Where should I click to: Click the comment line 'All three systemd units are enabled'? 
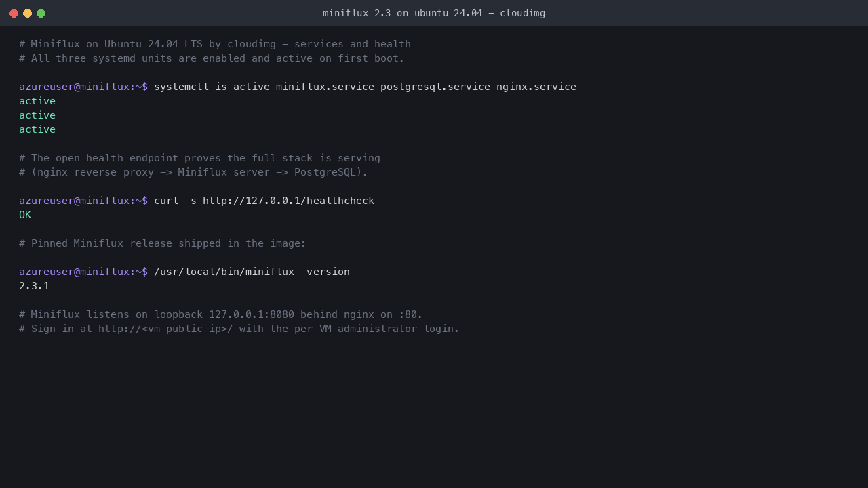(212, 58)
